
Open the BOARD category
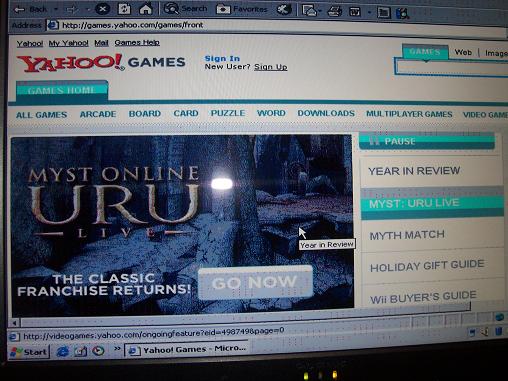click(x=145, y=114)
